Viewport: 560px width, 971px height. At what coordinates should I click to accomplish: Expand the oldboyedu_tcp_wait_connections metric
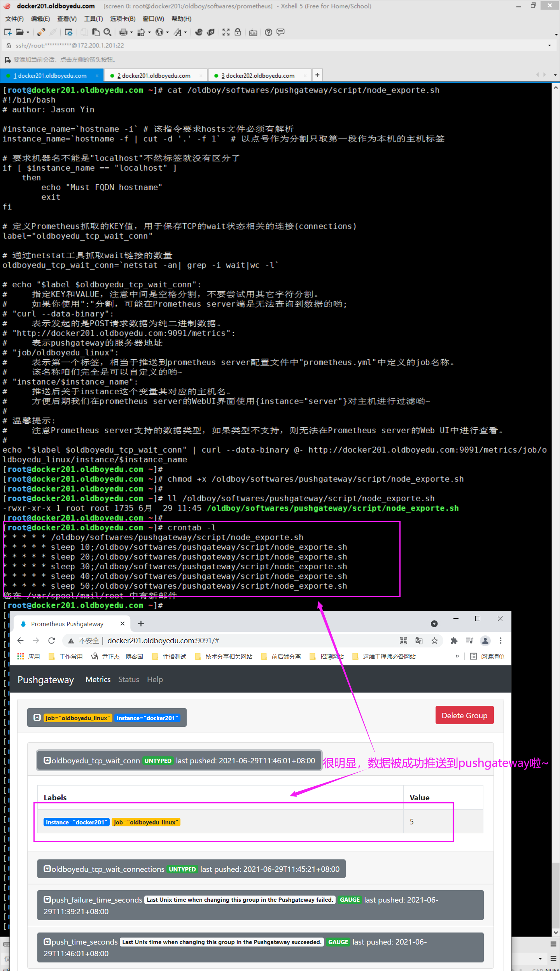click(191, 869)
